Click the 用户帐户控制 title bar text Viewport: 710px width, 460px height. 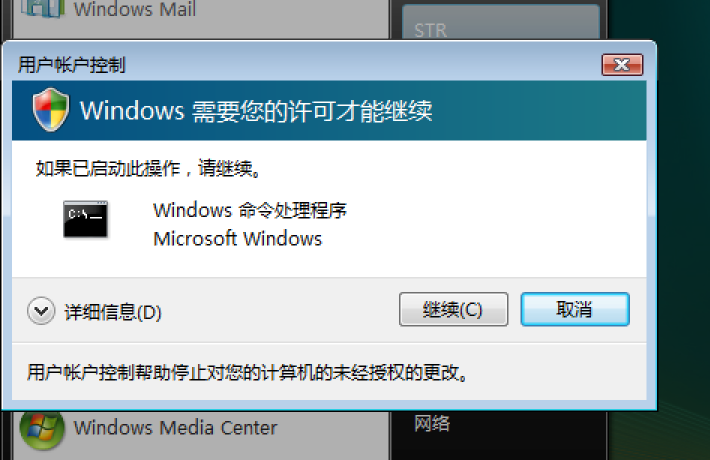[x=72, y=65]
